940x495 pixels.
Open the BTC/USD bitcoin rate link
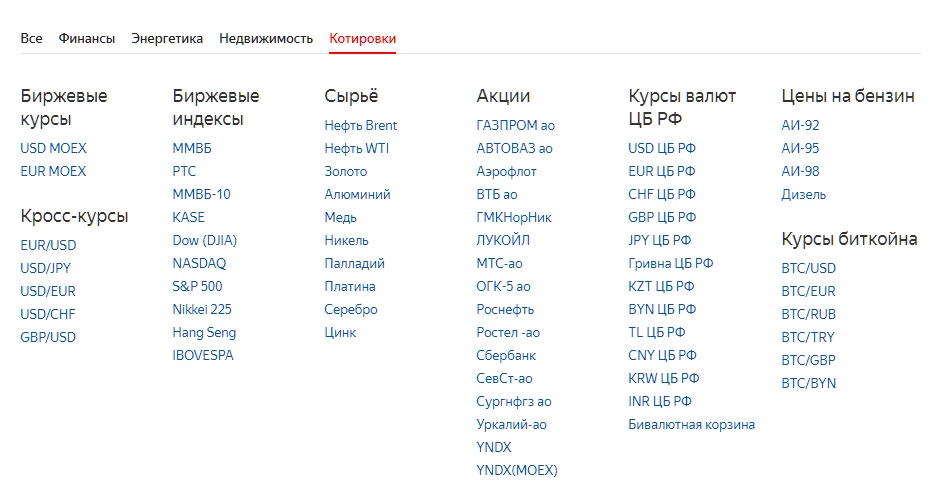click(x=808, y=268)
